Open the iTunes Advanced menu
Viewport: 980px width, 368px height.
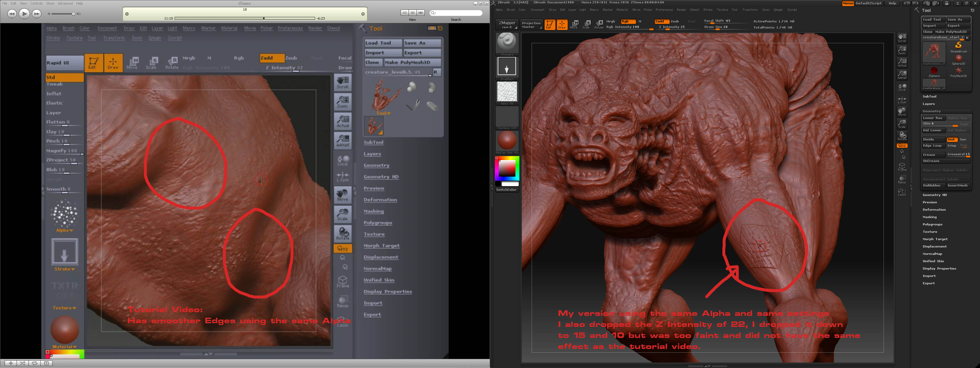coord(65,3)
